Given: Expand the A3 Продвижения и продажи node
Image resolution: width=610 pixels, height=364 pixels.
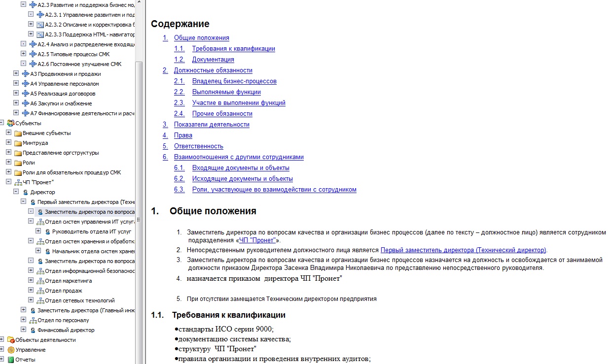Looking at the screenshot, I should (16, 74).
